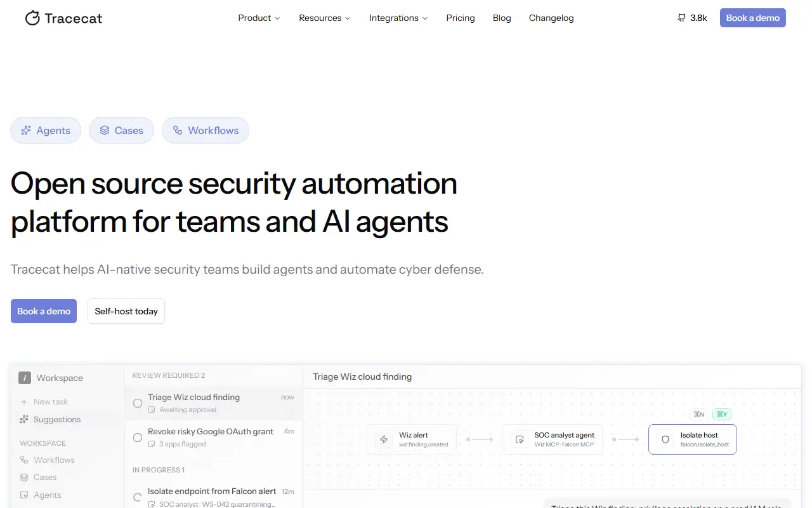
Task: Click the Tracecat cat logo
Action: pos(32,18)
